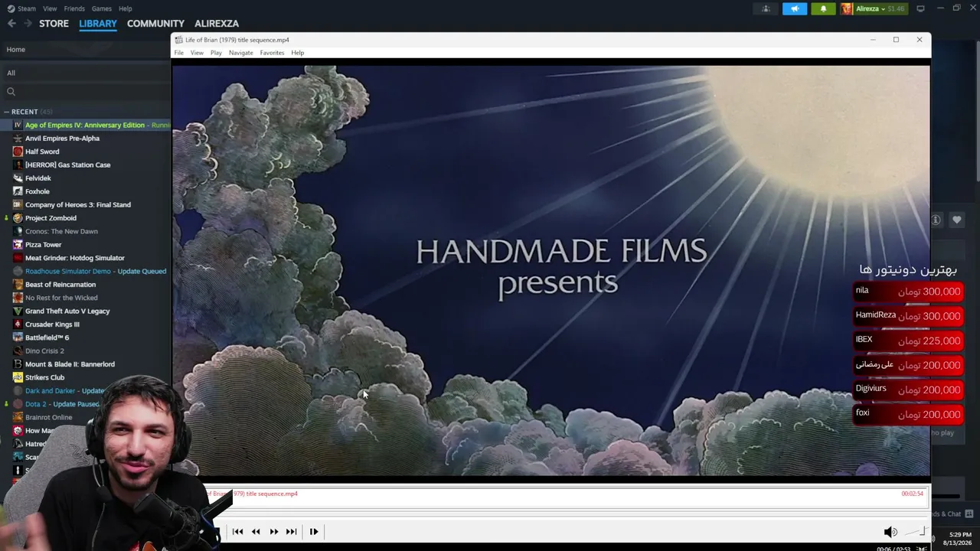Click the Project Zomboid game icon

point(18,218)
